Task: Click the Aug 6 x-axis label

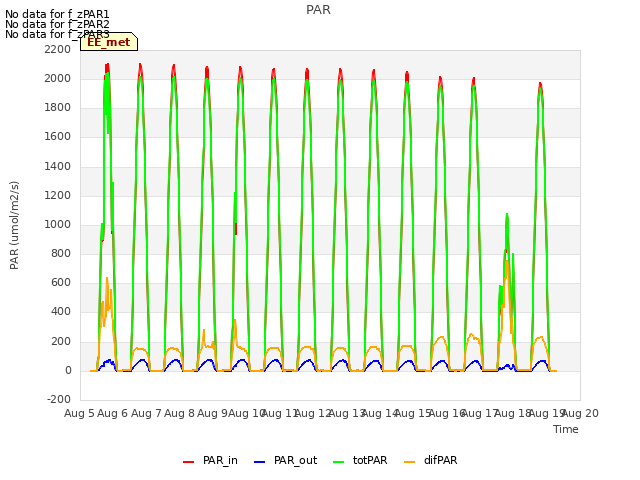Action: 113,413
